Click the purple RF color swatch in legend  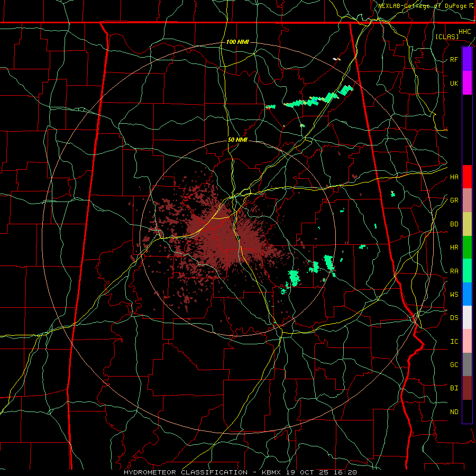point(467,59)
